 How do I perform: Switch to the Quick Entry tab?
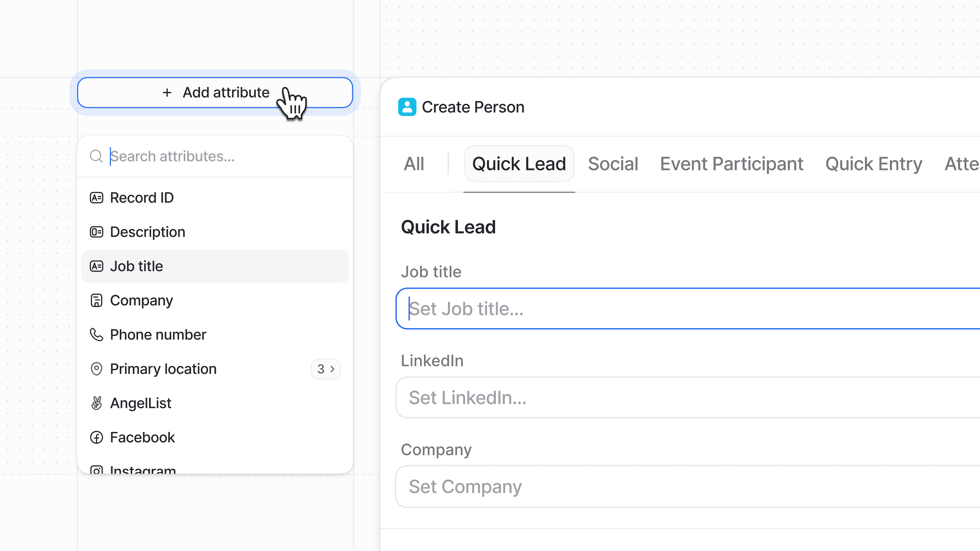tap(874, 164)
